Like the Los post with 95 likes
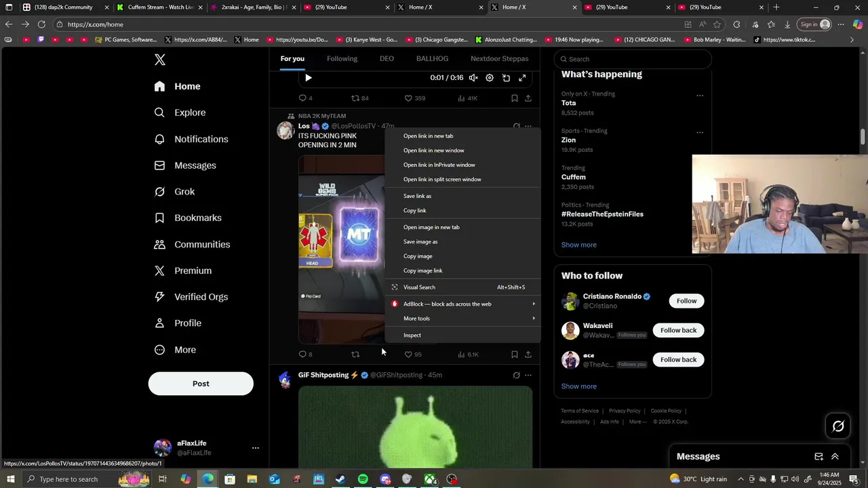Image resolution: width=868 pixels, height=488 pixels. [413, 354]
